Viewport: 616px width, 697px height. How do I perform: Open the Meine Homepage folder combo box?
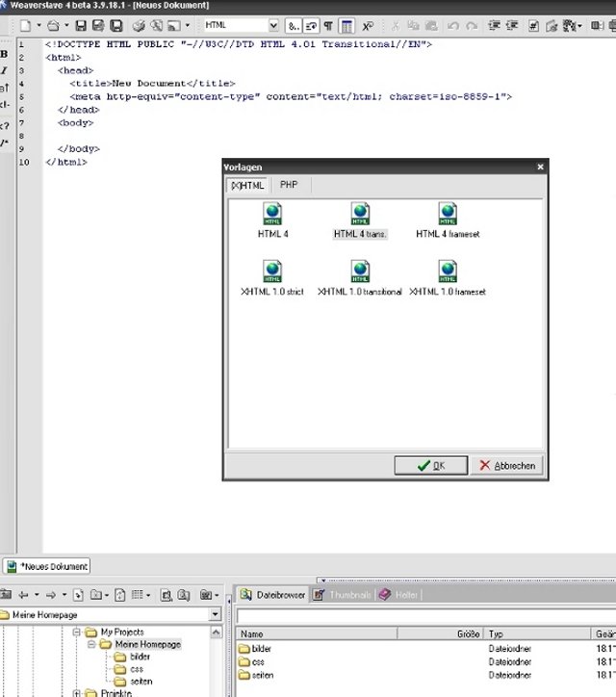pyautogui.click(x=111, y=615)
